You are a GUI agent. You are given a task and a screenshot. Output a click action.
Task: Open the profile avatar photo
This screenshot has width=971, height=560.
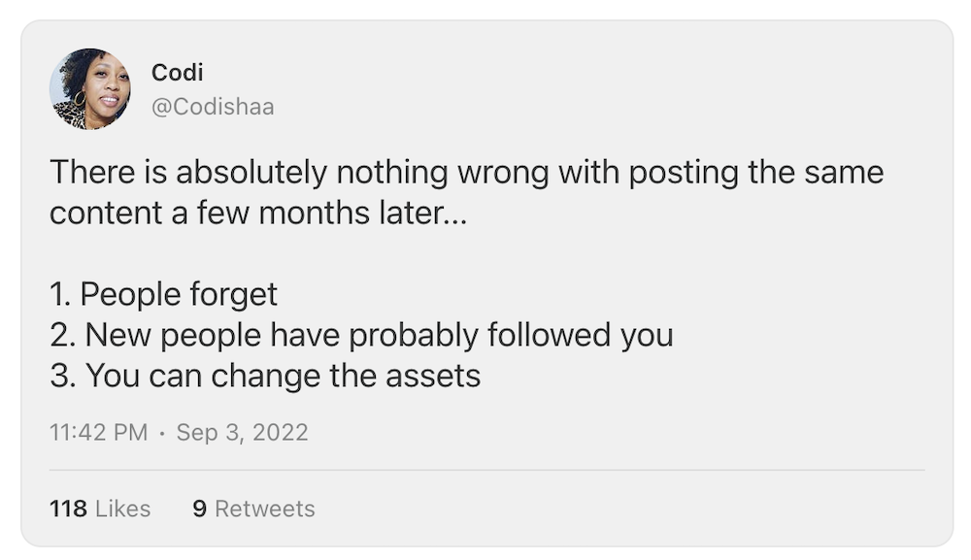[89, 88]
